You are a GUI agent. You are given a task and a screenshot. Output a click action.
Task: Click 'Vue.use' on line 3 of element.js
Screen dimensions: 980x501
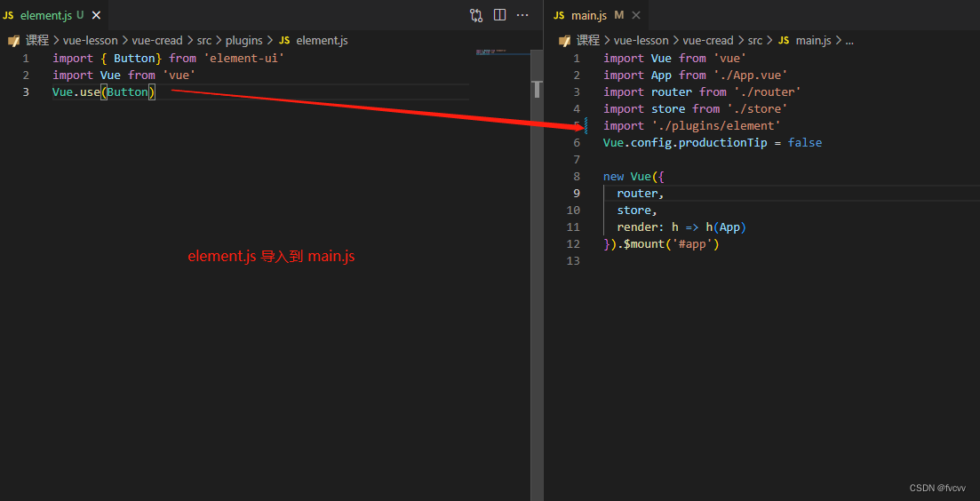point(76,92)
